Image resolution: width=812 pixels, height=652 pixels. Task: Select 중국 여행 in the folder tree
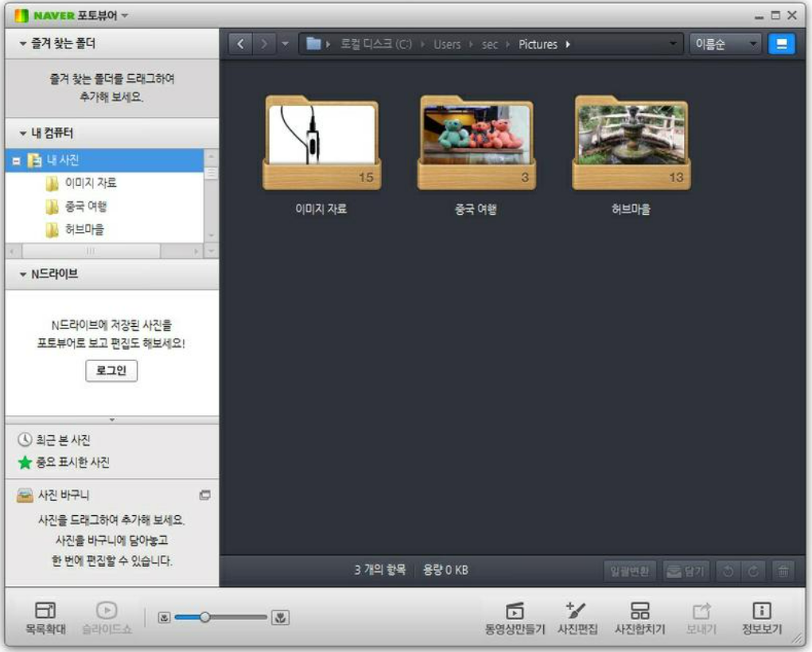pos(85,206)
